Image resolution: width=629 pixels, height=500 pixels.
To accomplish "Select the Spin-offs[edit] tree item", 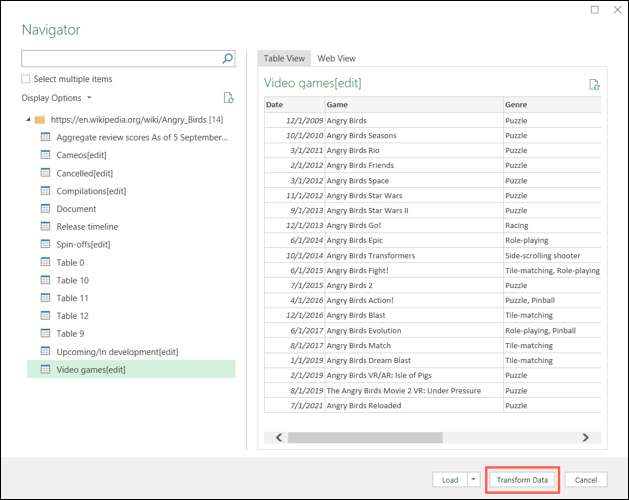I will click(83, 245).
